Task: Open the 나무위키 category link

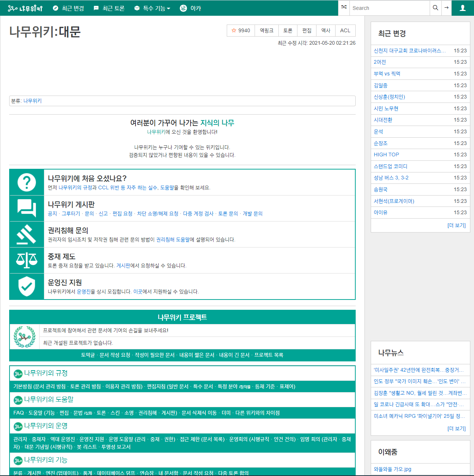Action: point(33,101)
